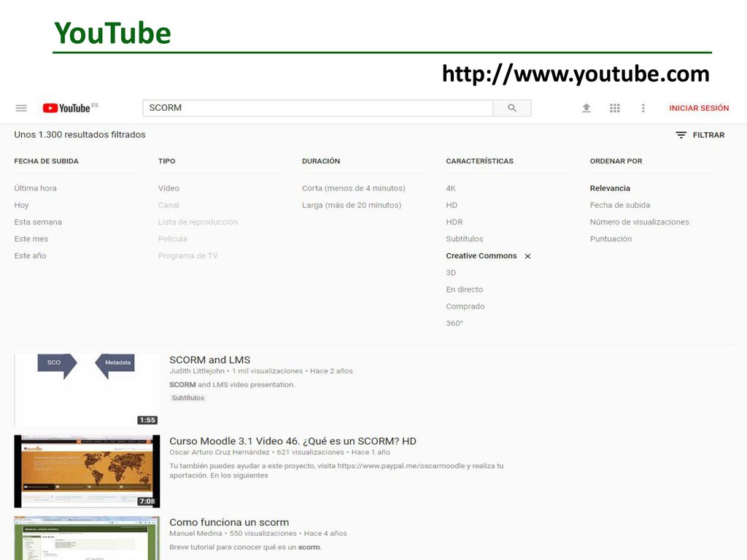This screenshot has width=747, height=560.
Task: Click Breve tutorial para conocer description
Action: pos(245,547)
